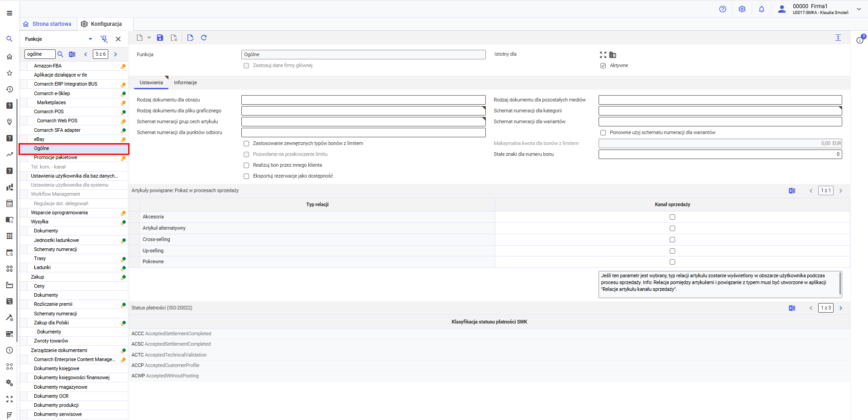Open the dropdown arrow beside the New icon
This screenshot has width=868, height=420.
149,38
